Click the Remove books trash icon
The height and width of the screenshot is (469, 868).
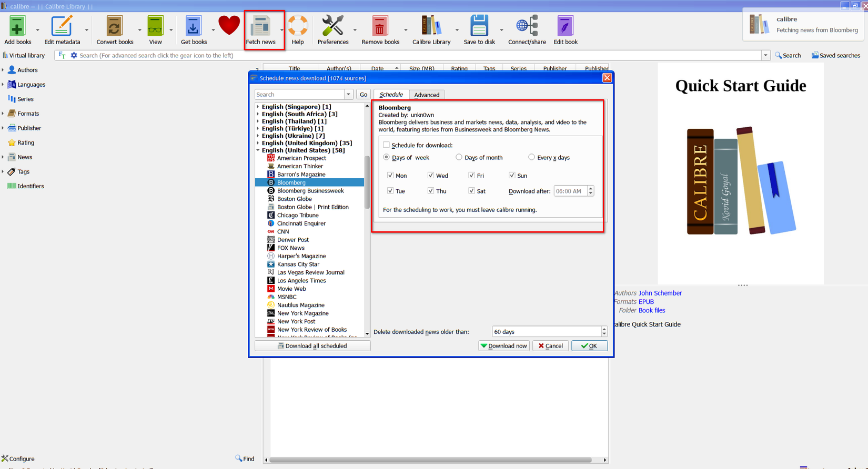[380, 26]
